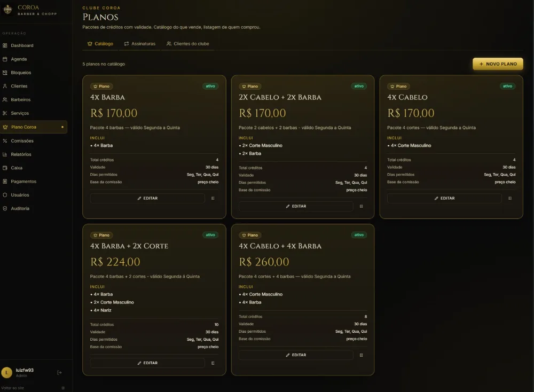This screenshot has width=534, height=392.
Task: Click the logout icon beside luizfw93
Action: (59, 373)
